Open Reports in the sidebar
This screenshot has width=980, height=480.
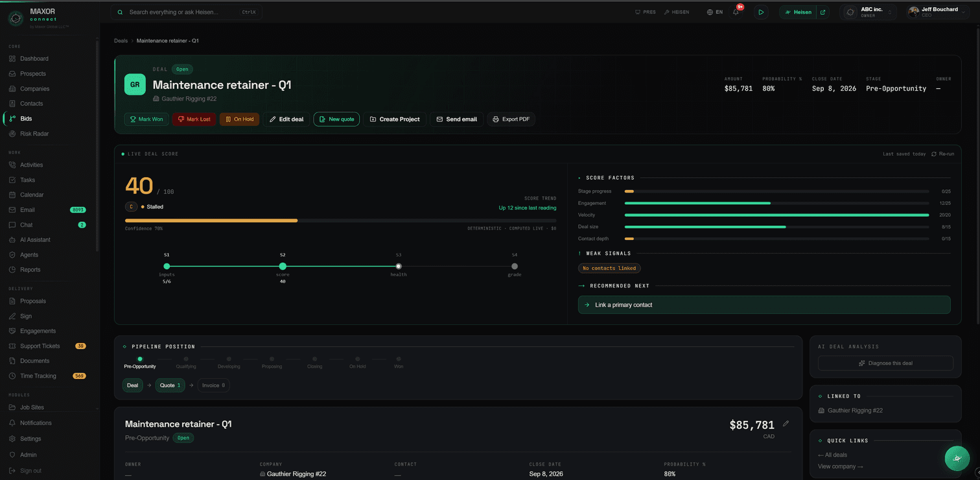coord(30,270)
